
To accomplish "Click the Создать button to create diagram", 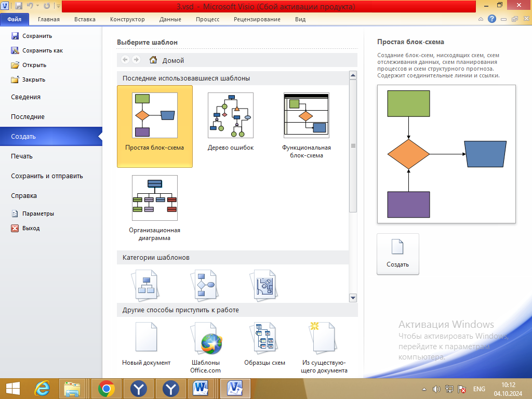I will click(x=397, y=254).
